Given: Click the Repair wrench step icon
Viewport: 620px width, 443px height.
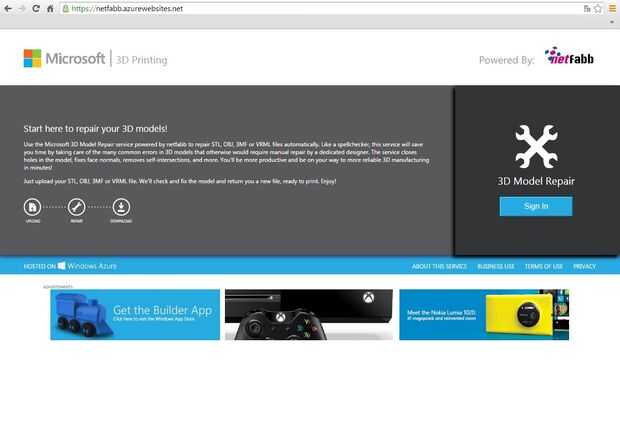Looking at the screenshot, I should [77, 207].
